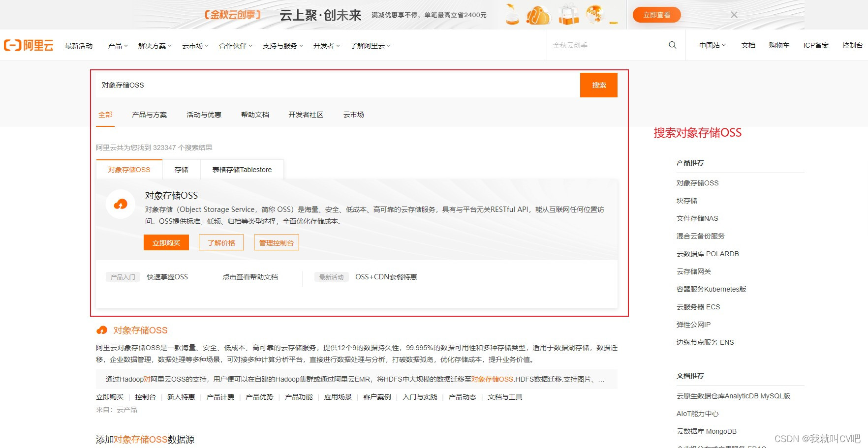This screenshot has height=448, width=868.
Task: Click the search input containing 对象存储OSS
Action: pyautogui.click(x=295, y=85)
